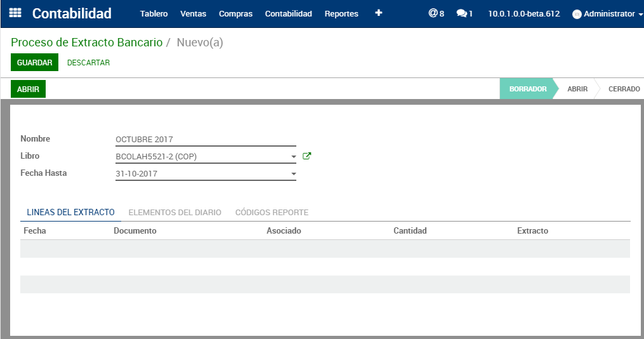Select the Cerrado status stage
The image size is (644, 339).
point(624,90)
